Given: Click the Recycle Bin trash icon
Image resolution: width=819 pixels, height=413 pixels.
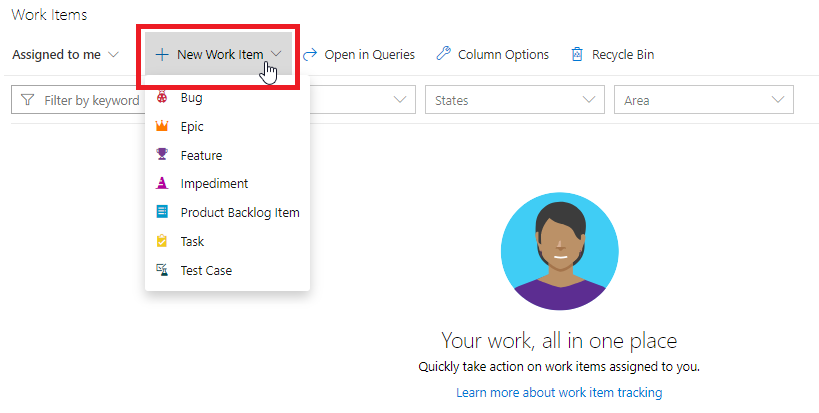Looking at the screenshot, I should 577,54.
